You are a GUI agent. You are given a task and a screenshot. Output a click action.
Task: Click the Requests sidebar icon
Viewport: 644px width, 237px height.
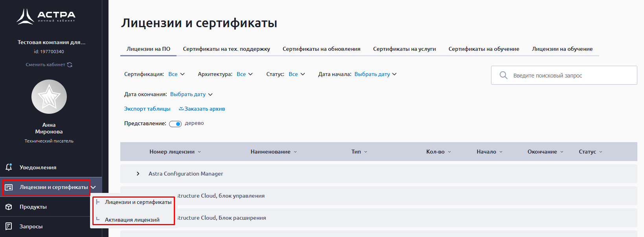click(x=9, y=226)
